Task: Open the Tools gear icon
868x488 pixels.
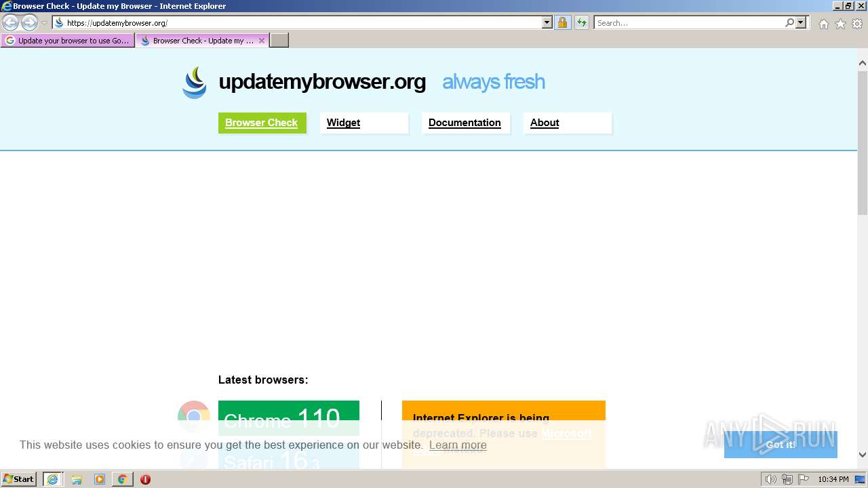Action: tap(857, 24)
